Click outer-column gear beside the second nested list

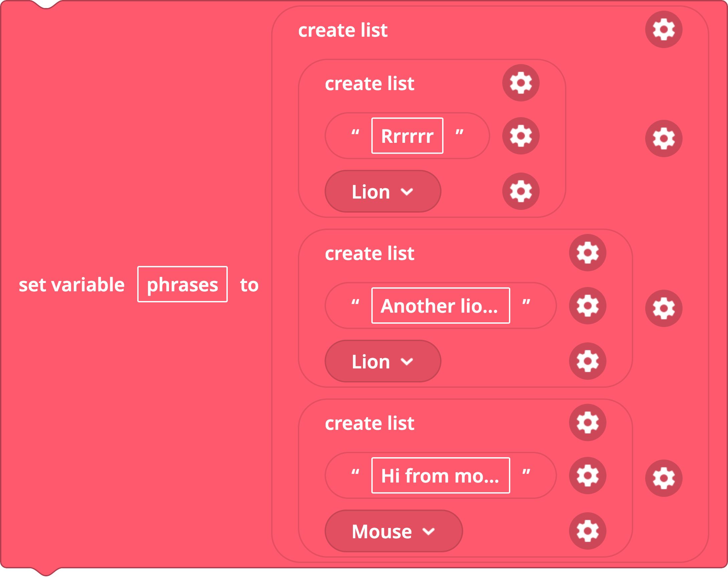[x=664, y=308]
